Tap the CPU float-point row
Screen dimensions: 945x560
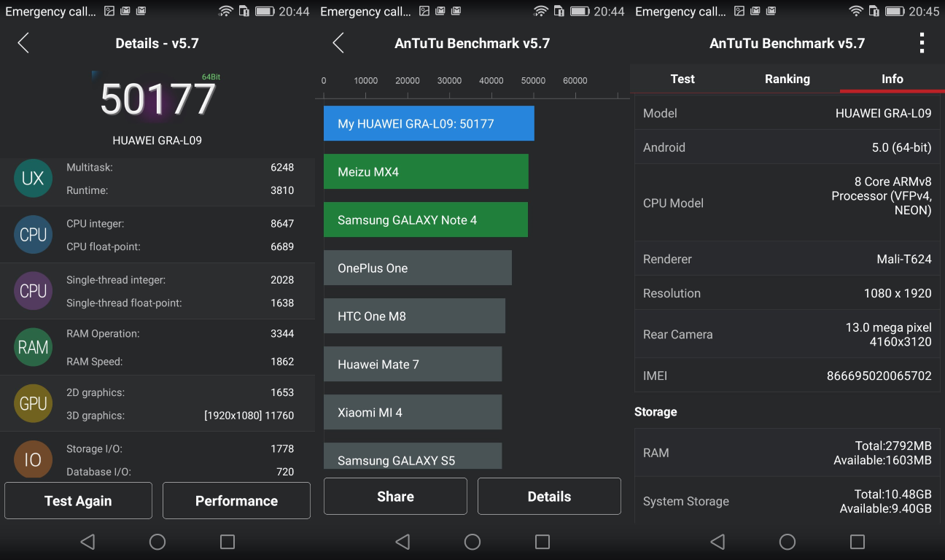pos(180,246)
